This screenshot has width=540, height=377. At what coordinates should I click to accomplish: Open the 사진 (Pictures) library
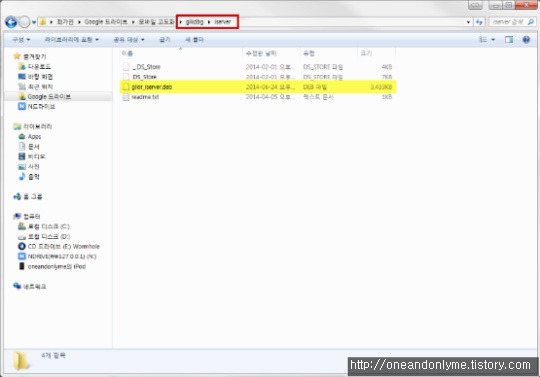point(29,167)
